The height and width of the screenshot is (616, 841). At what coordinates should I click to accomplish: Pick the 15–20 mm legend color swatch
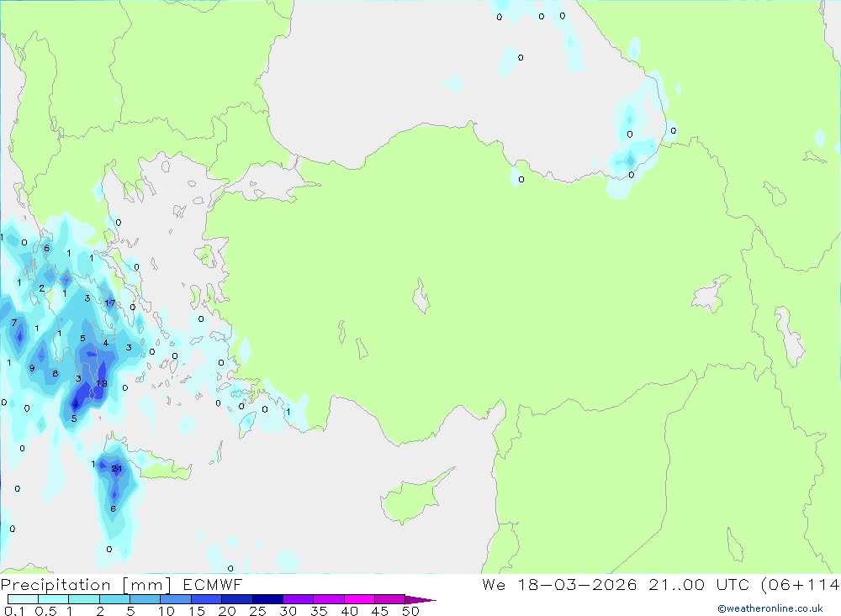(x=206, y=599)
